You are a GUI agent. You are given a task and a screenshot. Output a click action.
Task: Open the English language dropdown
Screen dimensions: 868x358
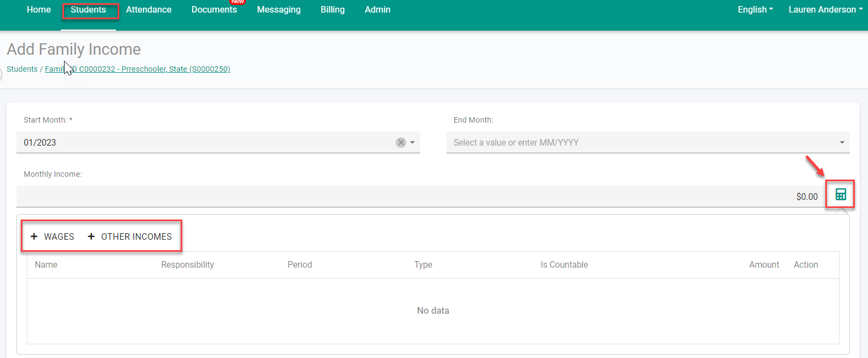point(755,10)
